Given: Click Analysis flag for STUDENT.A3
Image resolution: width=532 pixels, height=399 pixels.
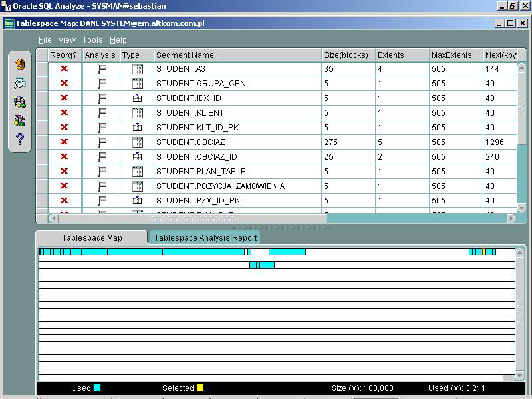Looking at the screenshot, I should click(x=102, y=69).
